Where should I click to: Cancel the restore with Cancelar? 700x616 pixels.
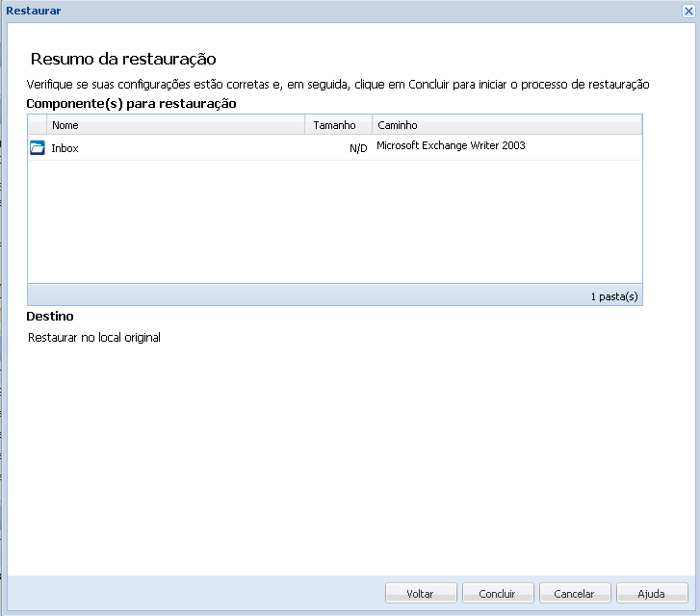(x=574, y=594)
